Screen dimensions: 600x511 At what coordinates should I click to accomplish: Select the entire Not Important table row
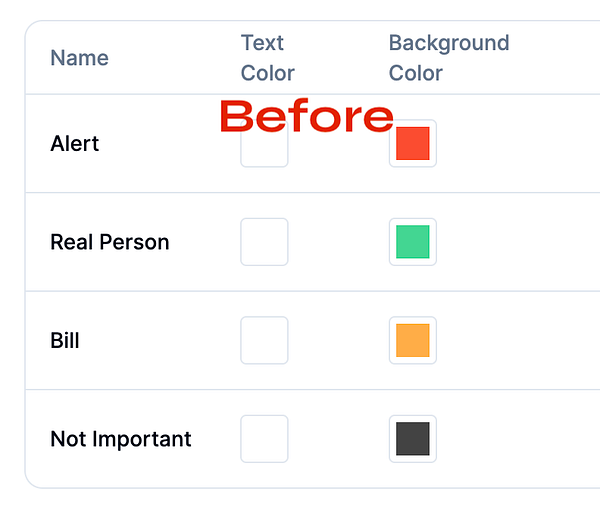(313, 439)
